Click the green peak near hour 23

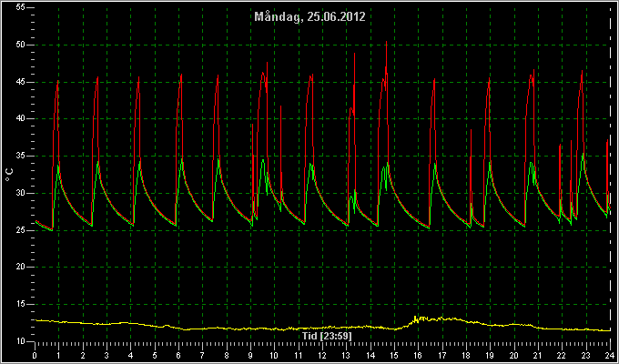coord(583,154)
